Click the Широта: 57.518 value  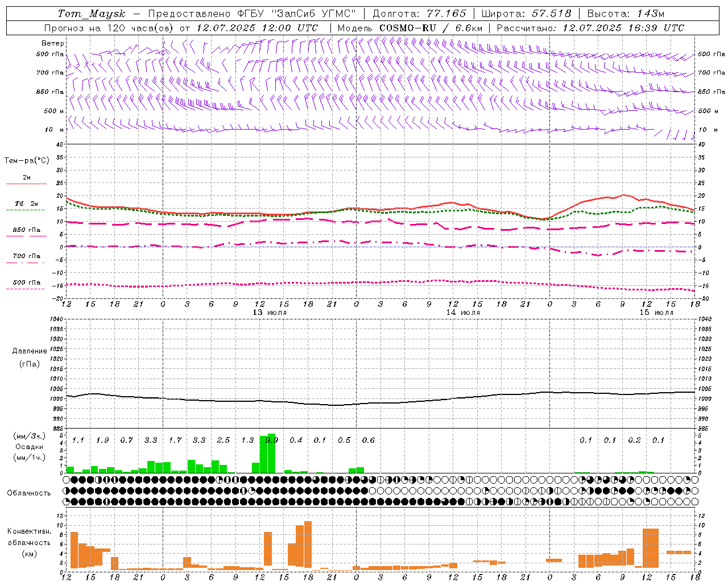(x=526, y=14)
